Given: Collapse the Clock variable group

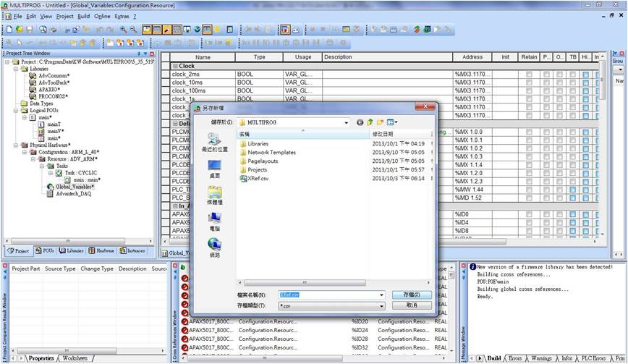Looking at the screenshot, I should coord(175,66).
